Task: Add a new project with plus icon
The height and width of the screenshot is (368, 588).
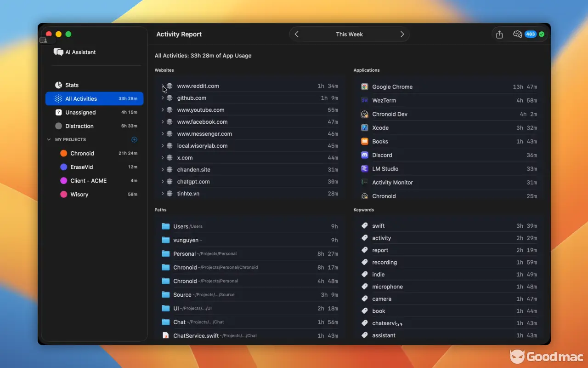Action: 134,139
